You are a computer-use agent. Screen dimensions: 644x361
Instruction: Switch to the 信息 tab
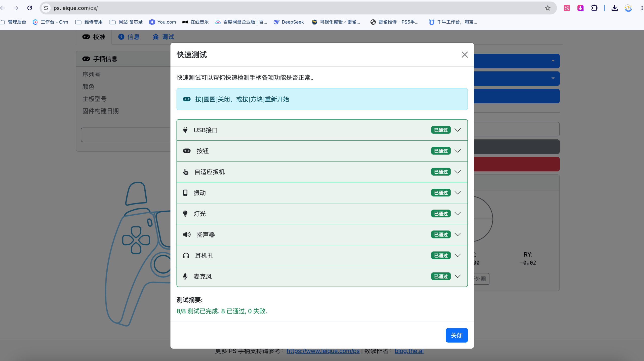[x=129, y=37]
